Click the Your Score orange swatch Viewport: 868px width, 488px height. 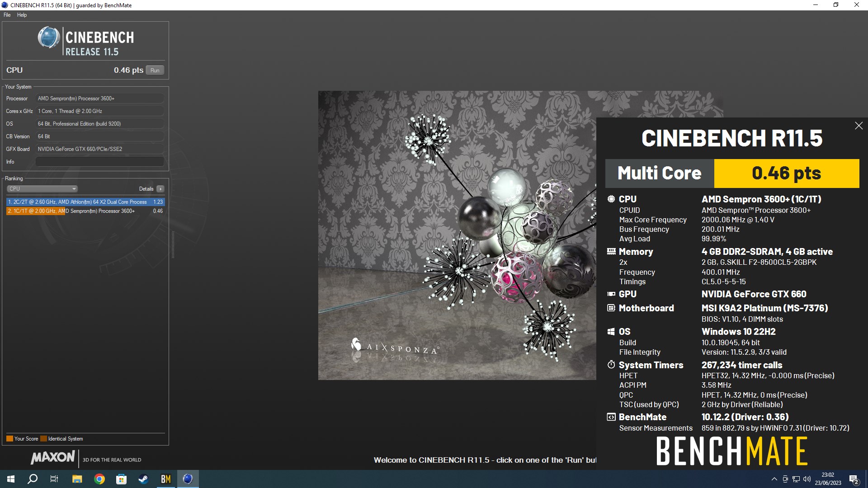(9, 439)
